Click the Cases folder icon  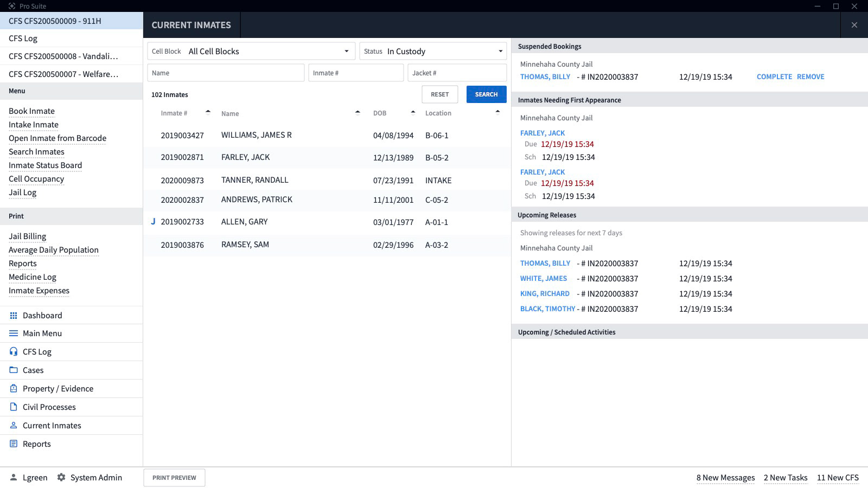pyautogui.click(x=14, y=370)
